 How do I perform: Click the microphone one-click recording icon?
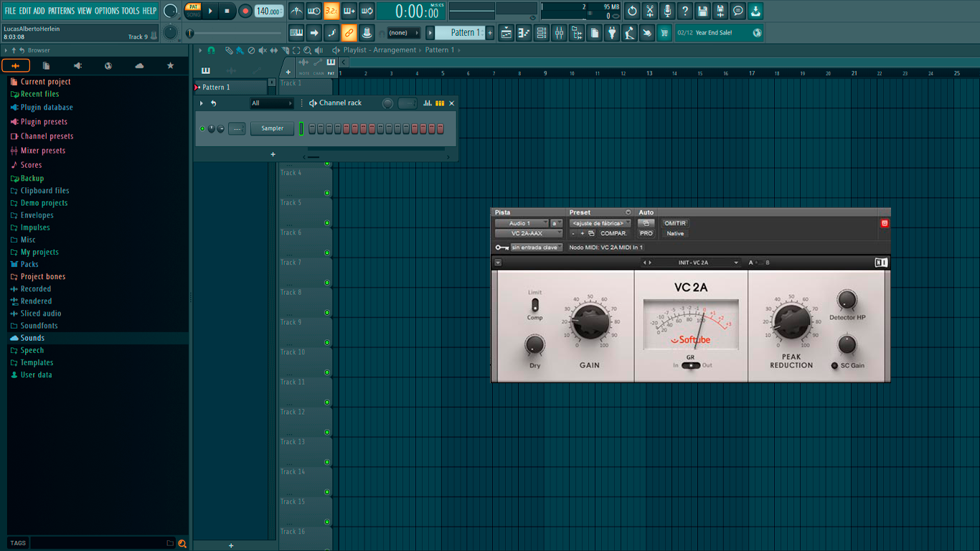pos(667,11)
